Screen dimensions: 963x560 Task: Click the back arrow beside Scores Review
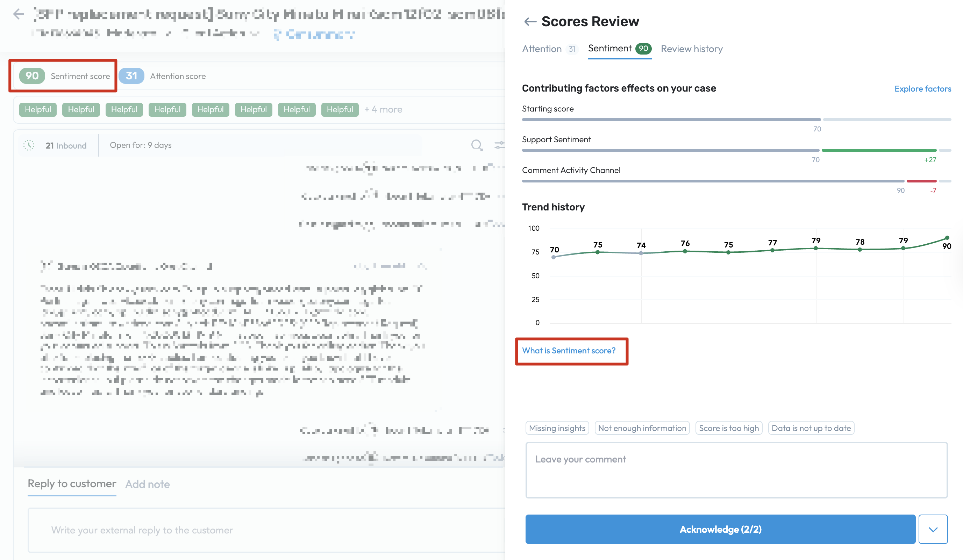point(530,22)
